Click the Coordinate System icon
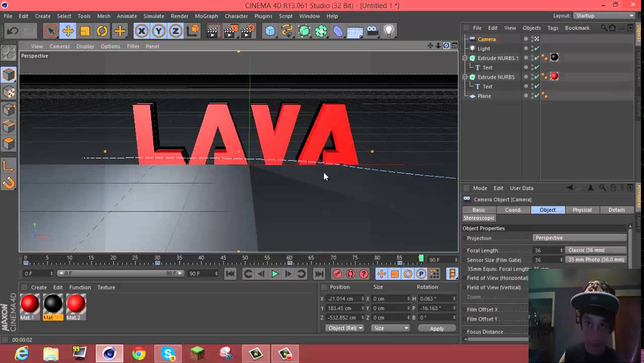The width and height of the screenshot is (644, 363). [193, 31]
